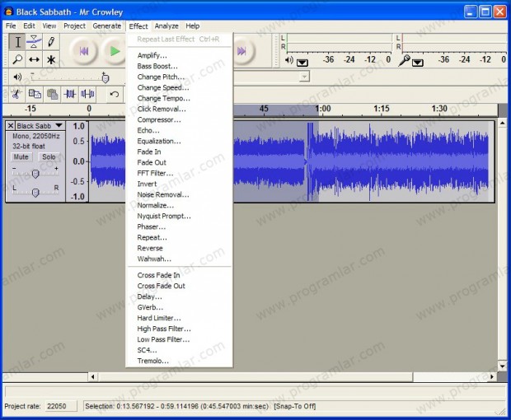Click the Project rate field 22050
511x420 pixels.
pyautogui.click(x=61, y=406)
